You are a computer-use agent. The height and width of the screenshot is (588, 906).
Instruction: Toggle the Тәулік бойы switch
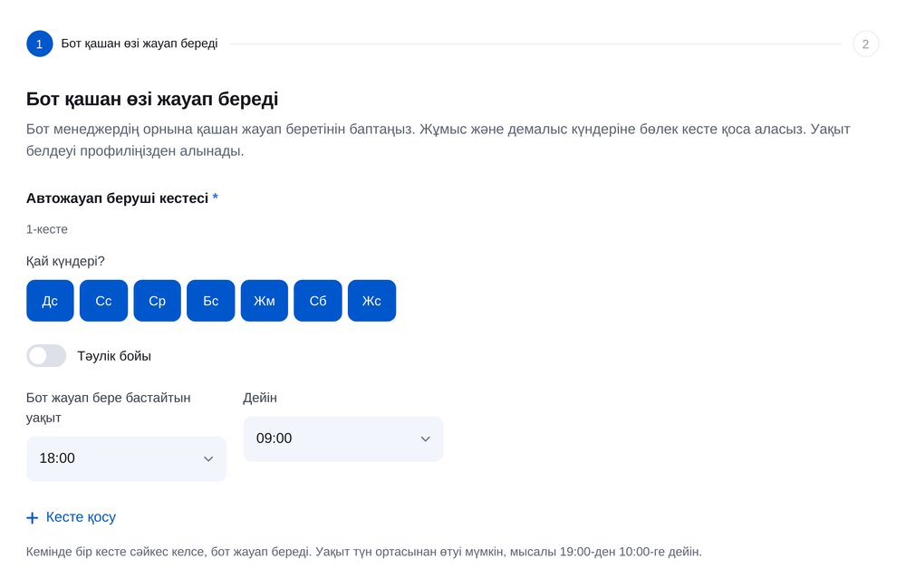click(x=46, y=356)
